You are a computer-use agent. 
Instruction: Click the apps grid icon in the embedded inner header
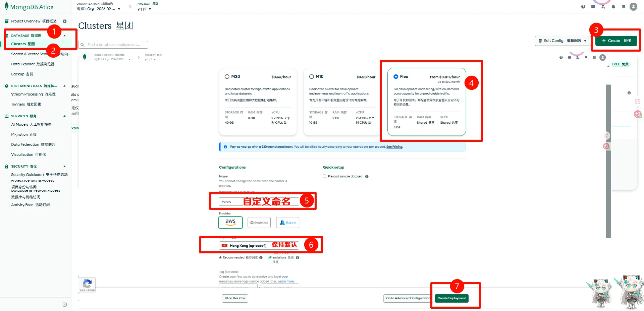(594, 57)
